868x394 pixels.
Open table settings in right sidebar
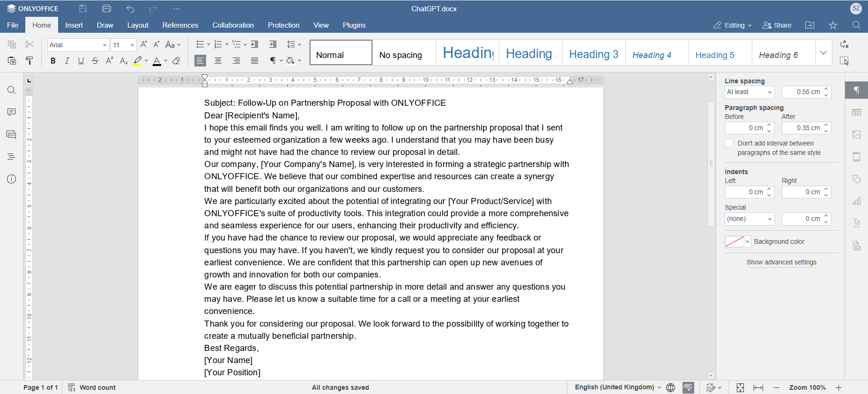(856, 112)
